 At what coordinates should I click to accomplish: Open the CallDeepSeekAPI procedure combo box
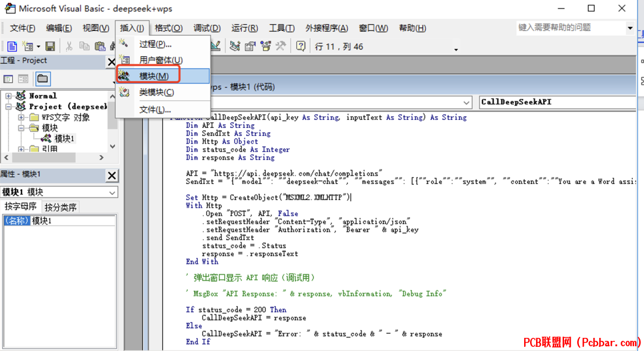pyautogui.click(x=558, y=102)
